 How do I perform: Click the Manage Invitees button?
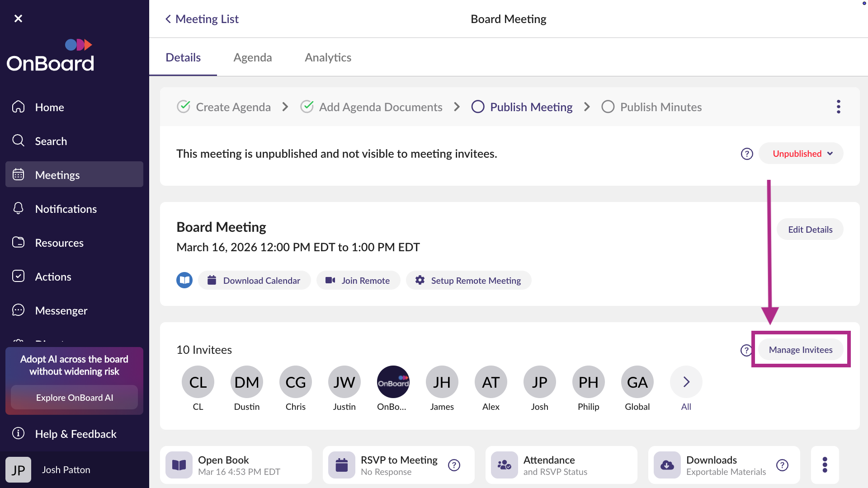(800, 350)
